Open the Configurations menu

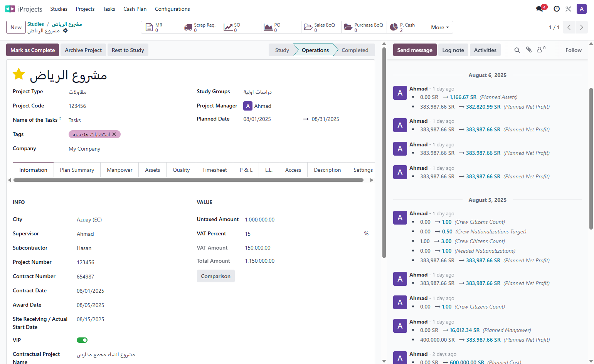pos(172,9)
